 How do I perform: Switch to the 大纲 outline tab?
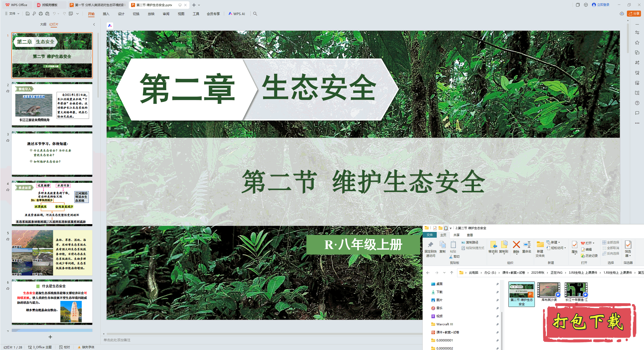click(43, 24)
